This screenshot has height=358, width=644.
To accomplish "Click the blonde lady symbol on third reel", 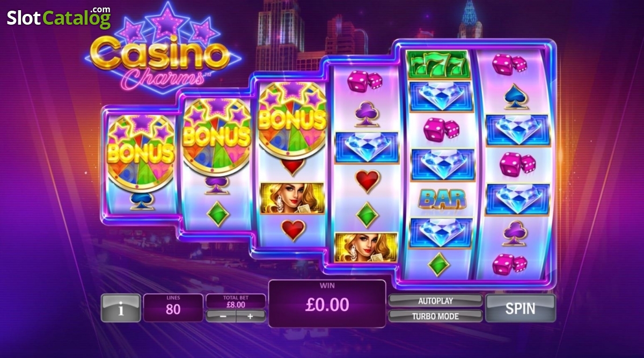I will pyautogui.click(x=292, y=197).
